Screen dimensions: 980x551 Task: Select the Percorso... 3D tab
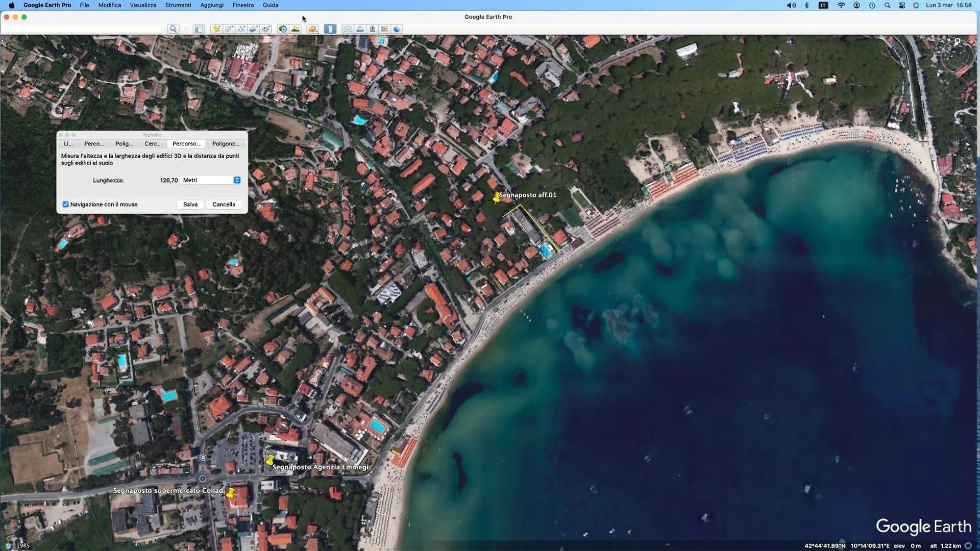tap(187, 144)
